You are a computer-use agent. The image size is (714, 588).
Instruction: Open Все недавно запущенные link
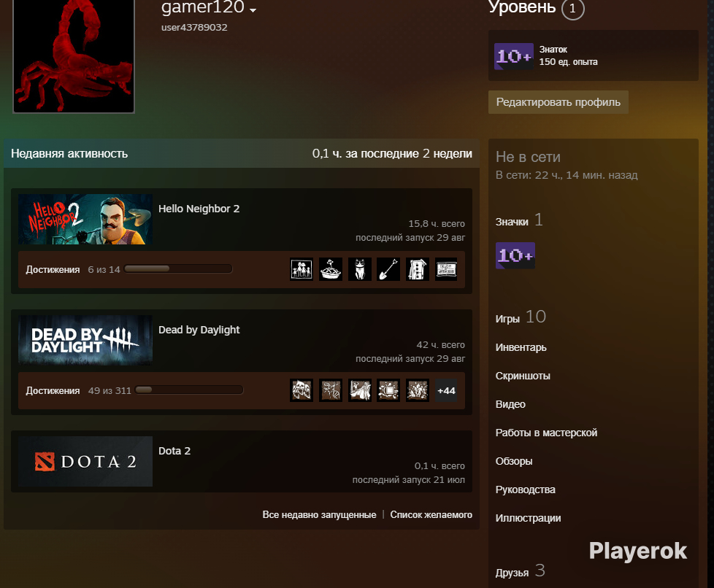(319, 515)
